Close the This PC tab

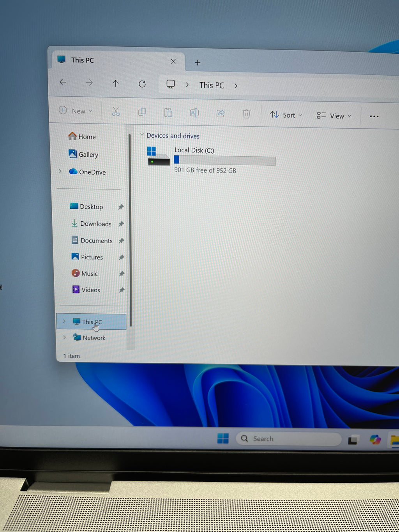click(173, 62)
